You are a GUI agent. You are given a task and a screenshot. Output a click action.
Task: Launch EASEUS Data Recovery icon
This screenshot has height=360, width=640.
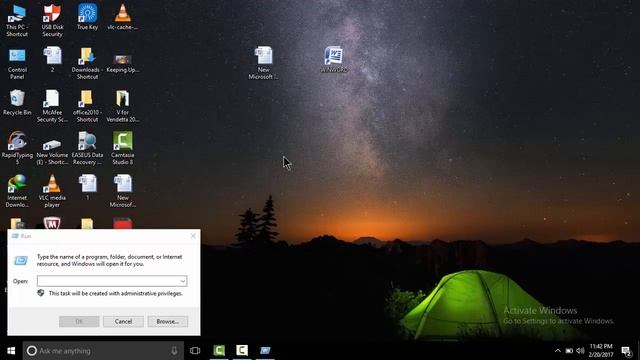(x=87, y=149)
